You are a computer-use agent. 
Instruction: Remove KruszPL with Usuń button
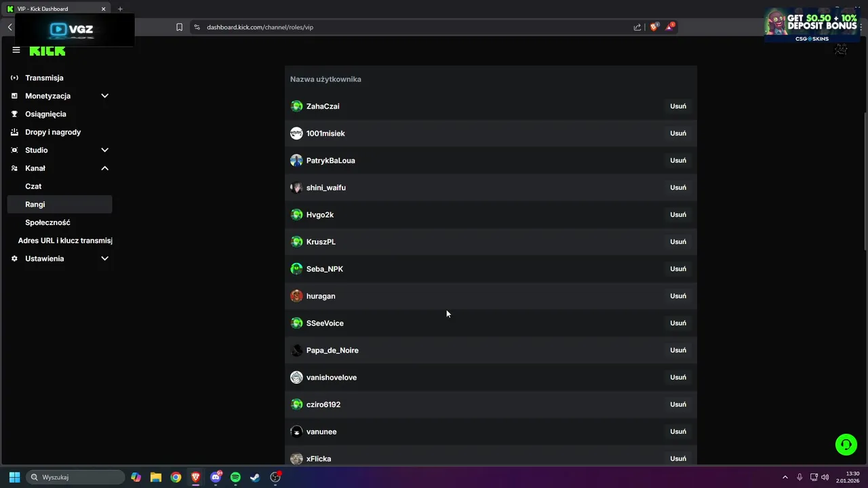678,242
